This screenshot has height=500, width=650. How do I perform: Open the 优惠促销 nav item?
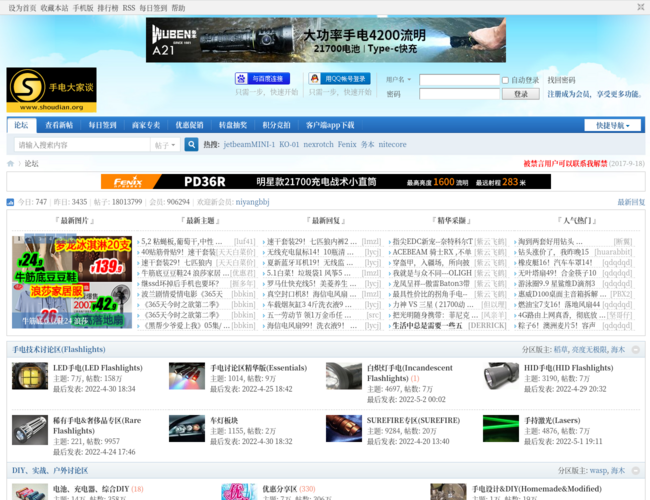click(x=189, y=125)
